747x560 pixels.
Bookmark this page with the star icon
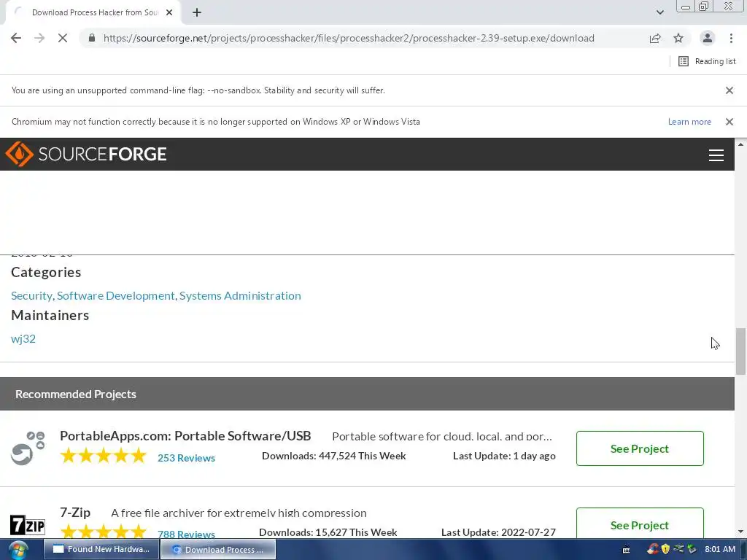tap(678, 38)
